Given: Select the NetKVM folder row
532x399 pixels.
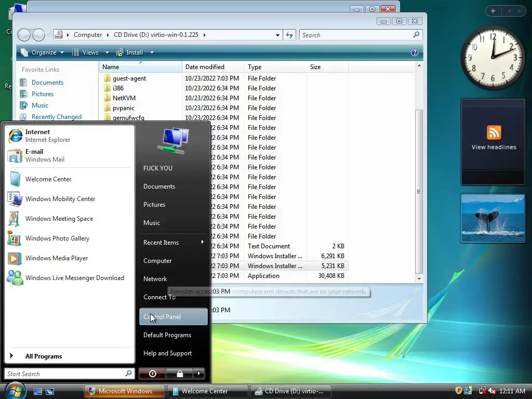Looking at the screenshot, I should click(224, 98).
